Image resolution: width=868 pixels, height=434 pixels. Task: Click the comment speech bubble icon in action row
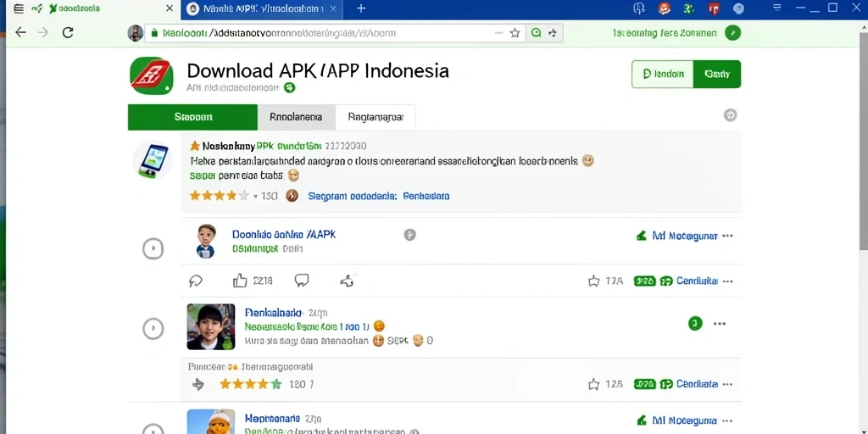click(302, 280)
